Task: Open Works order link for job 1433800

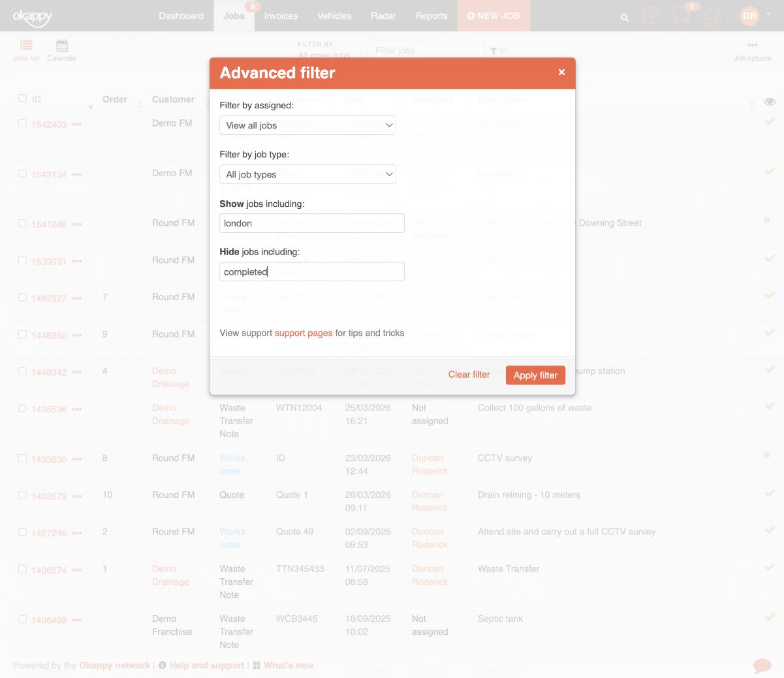Action: point(232,465)
